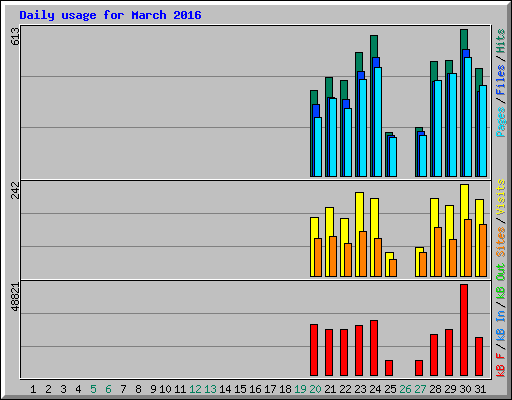Select day 29 on the x-axis
The width and height of the screenshot is (512, 400).
pos(450,389)
